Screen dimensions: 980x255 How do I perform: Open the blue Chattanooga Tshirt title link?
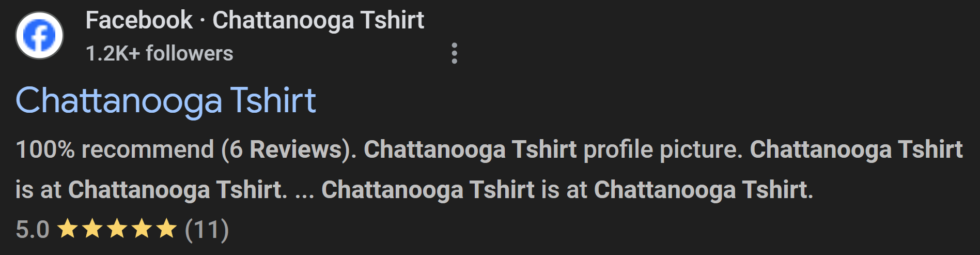(x=166, y=100)
